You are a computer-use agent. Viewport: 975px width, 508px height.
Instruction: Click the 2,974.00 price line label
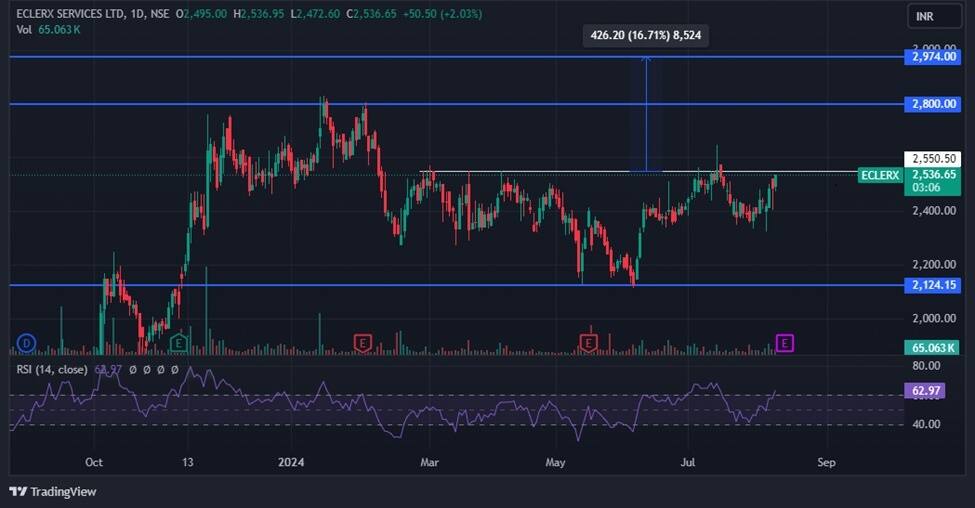click(933, 57)
